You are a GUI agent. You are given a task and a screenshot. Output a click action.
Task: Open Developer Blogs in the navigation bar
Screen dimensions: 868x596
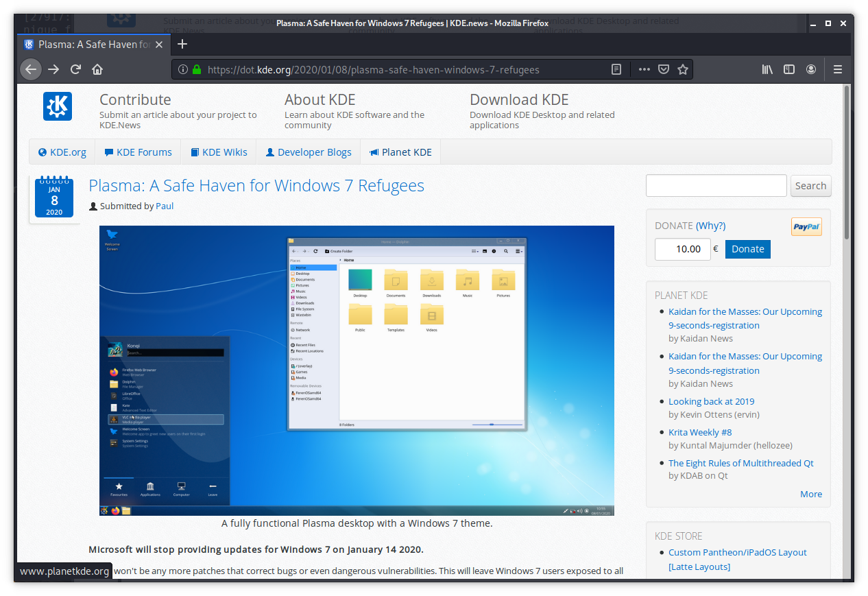click(309, 152)
